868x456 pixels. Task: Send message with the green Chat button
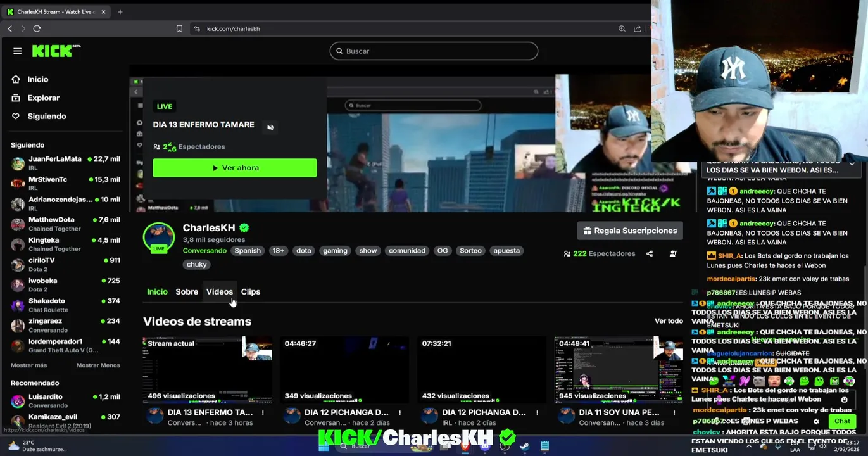tap(842, 421)
